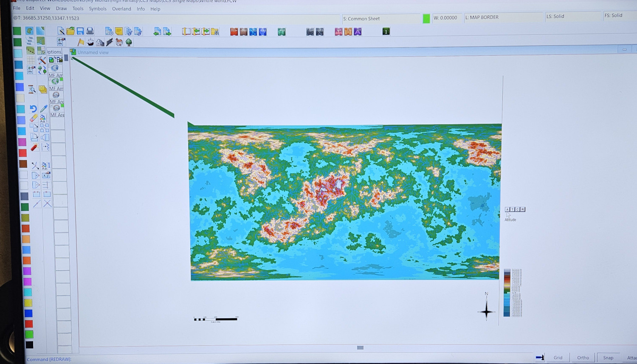This screenshot has width=637, height=364.
Task: Click the yellow flag symbol icon
Action: (81, 42)
